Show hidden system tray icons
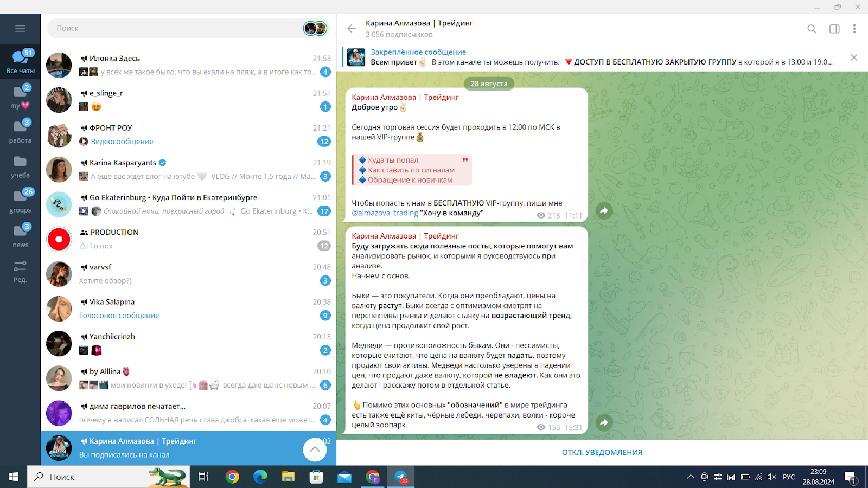The width and height of the screenshot is (868, 488). 690,477
